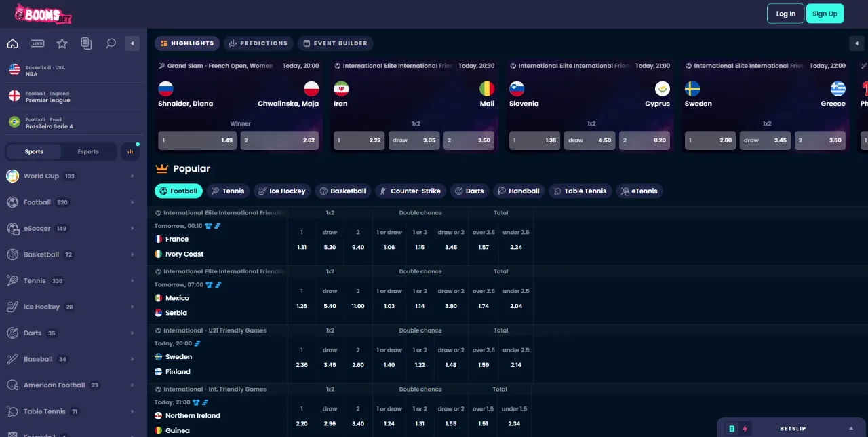Open Brasileiro Serie A shortcut
This screenshot has width=868, height=437.
[x=73, y=123]
